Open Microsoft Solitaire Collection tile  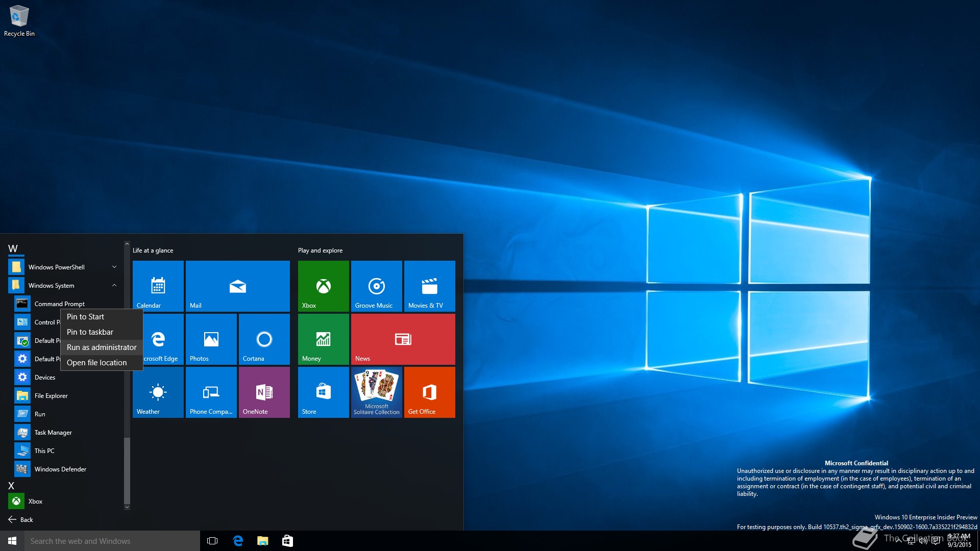[377, 392]
